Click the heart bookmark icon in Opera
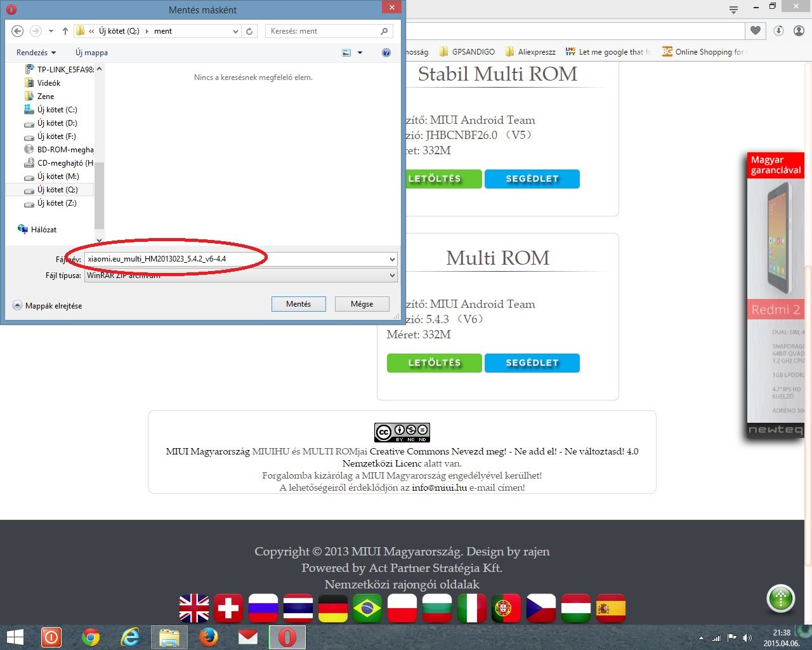 756,30
